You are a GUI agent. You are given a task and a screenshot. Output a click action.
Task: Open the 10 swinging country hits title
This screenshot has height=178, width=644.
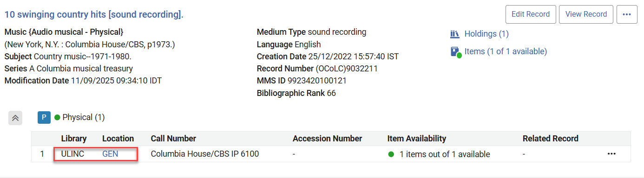pyautogui.click(x=94, y=14)
